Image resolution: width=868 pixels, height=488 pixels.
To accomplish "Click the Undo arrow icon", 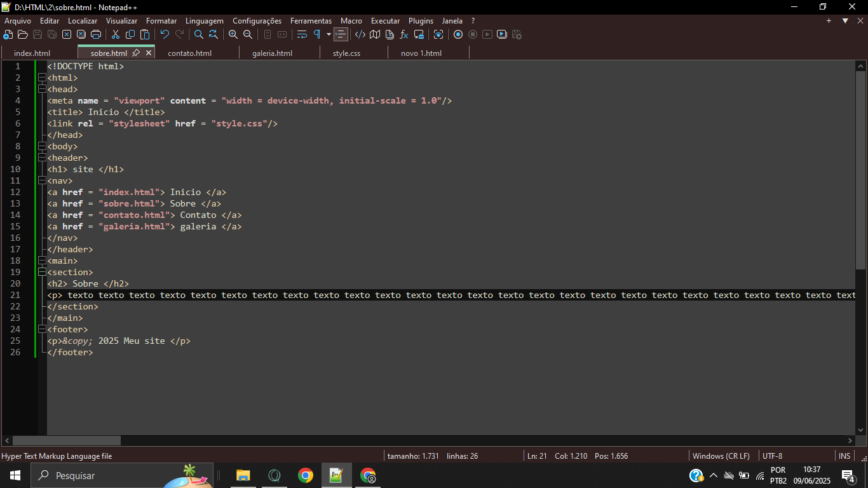I will 165,34.
